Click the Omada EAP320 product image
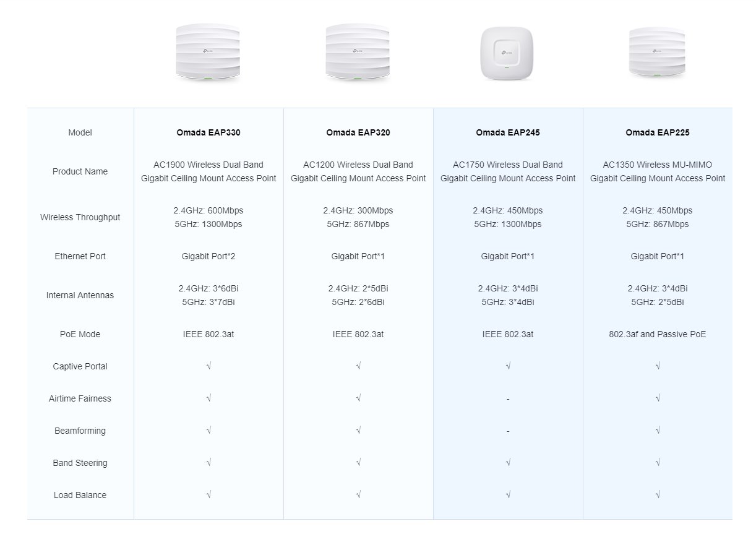 click(x=358, y=53)
